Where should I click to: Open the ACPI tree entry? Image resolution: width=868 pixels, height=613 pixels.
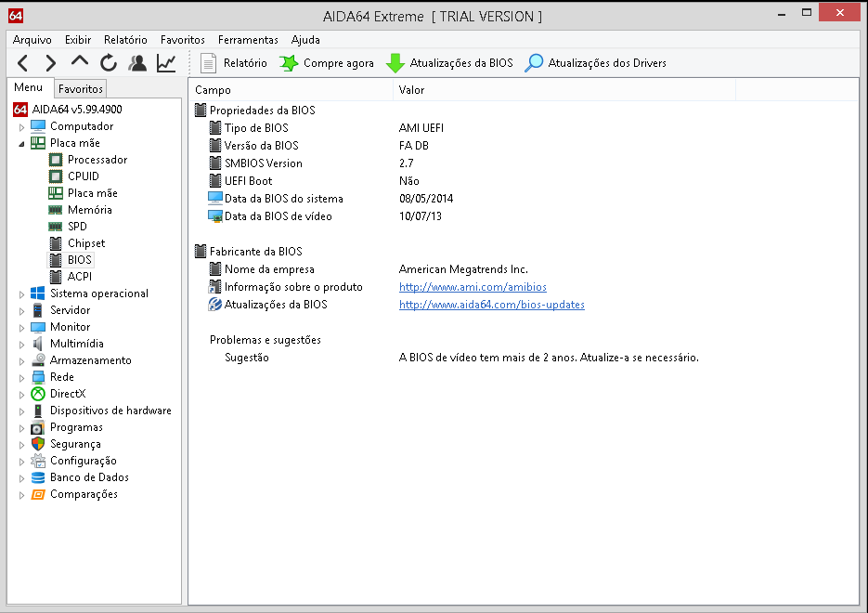[80, 277]
